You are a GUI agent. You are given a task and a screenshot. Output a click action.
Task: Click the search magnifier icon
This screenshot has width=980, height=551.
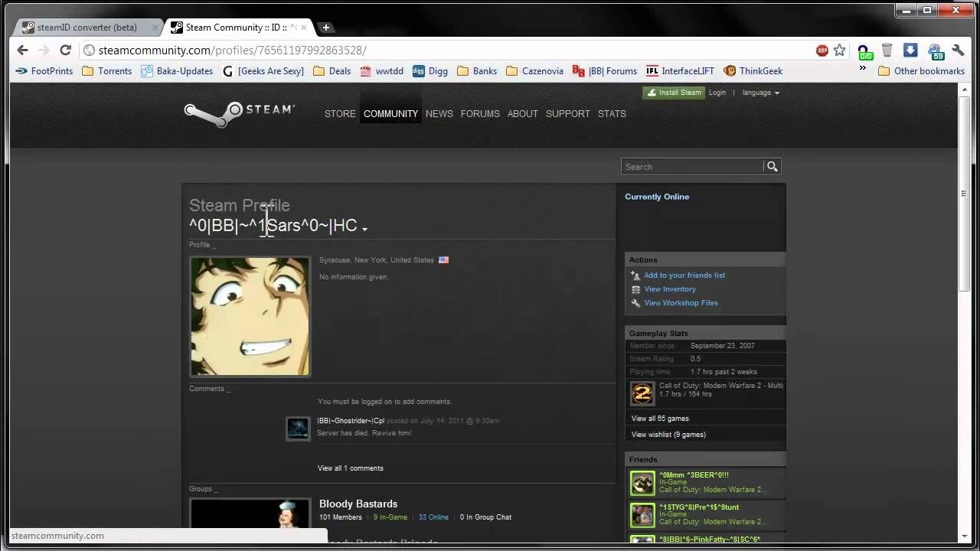[773, 167]
